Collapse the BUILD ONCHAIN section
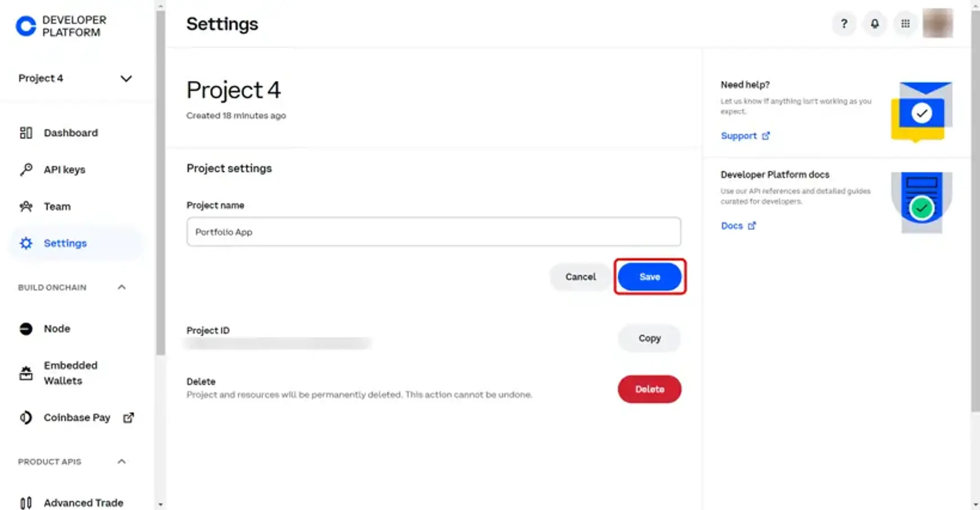 (121, 287)
